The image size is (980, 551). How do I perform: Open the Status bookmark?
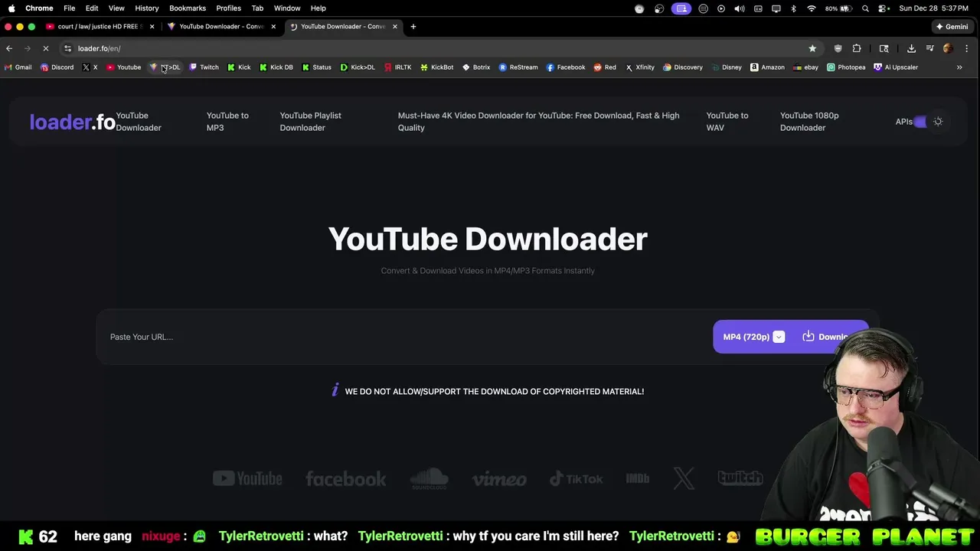[316, 67]
